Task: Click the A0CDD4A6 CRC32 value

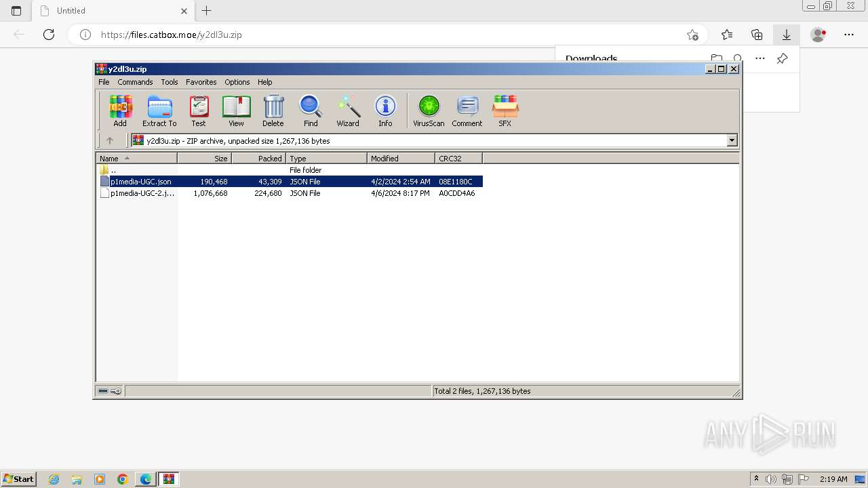Action: 457,193
